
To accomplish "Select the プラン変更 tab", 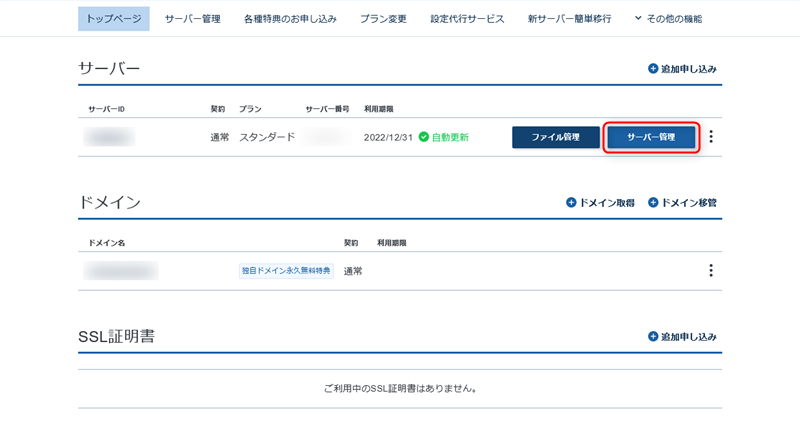I will point(383,19).
